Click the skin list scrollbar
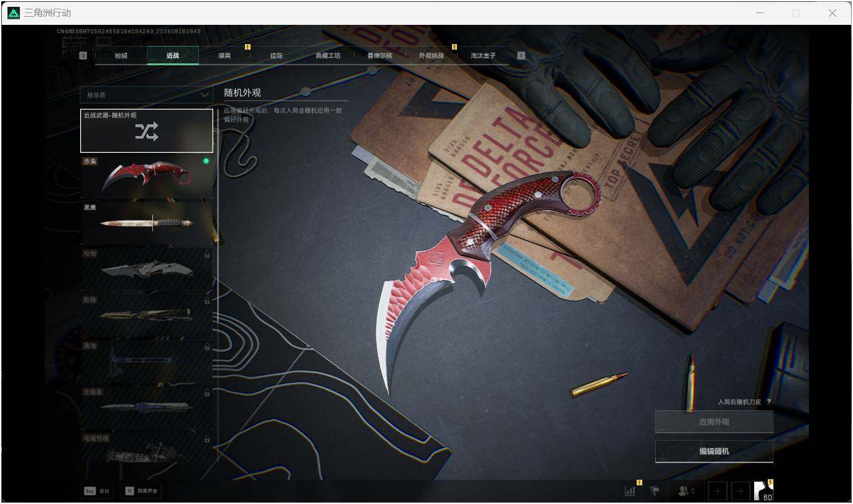The width and height of the screenshot is (853, 504). [218, 286]
